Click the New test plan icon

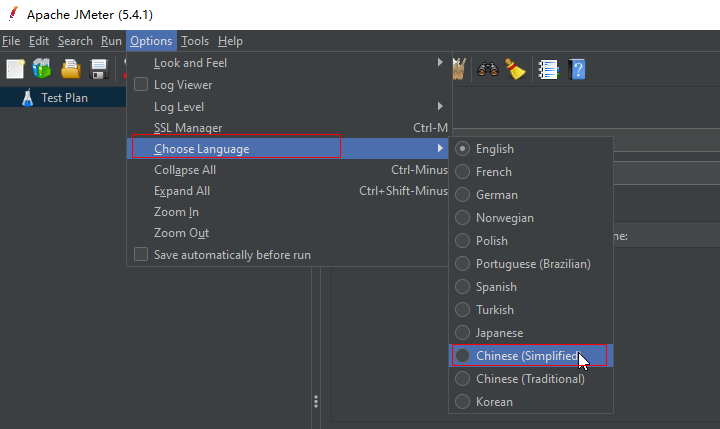click(15, 69)
